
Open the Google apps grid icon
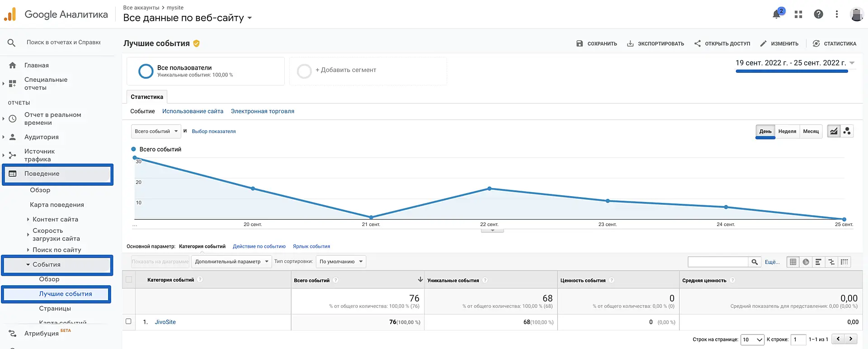(798, 14)
